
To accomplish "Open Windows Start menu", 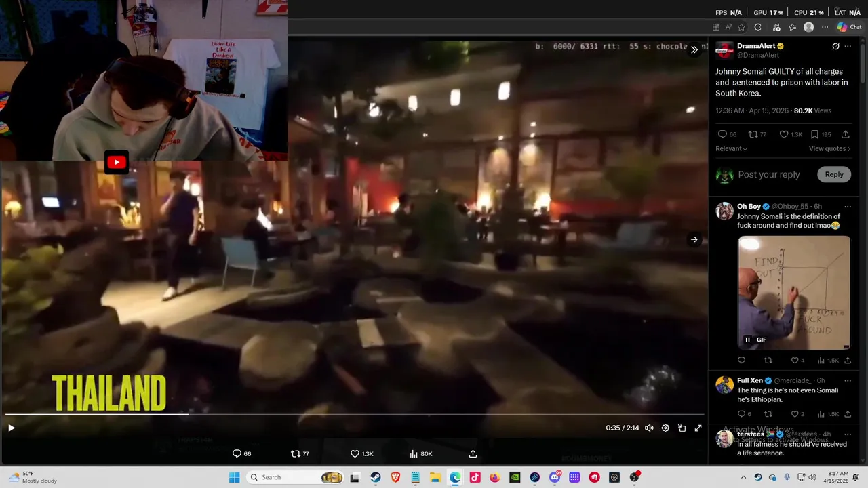I will pos(234,477).
